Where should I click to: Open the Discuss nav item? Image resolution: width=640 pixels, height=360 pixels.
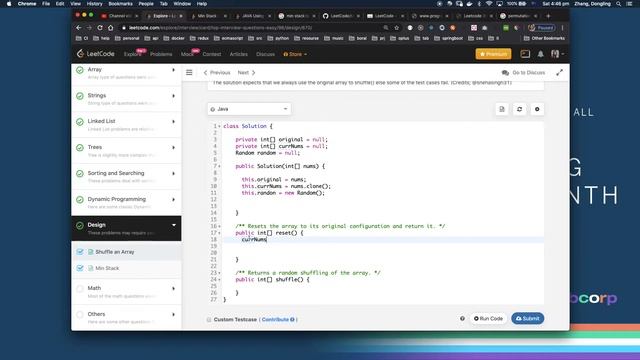click(265, 54)
